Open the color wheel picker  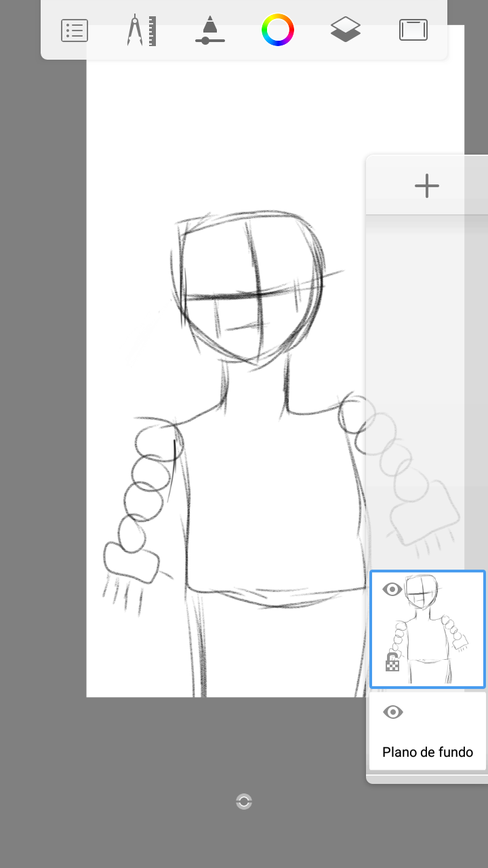pos(278,31)
